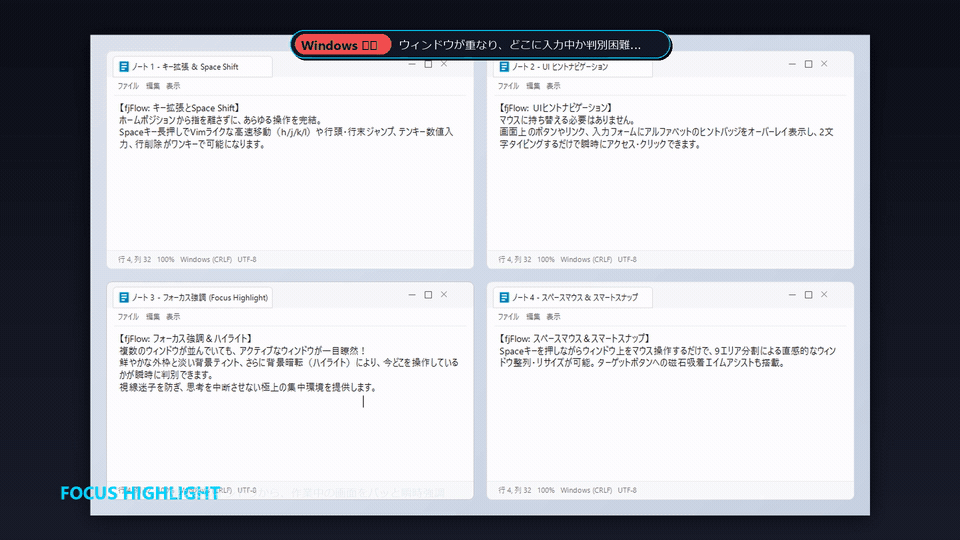Image resolution: width=960 pixels, height=540 pixels.
Task: Click 行 4, 列 32 in ノート 1 status bar
Action: pos(134,260)
